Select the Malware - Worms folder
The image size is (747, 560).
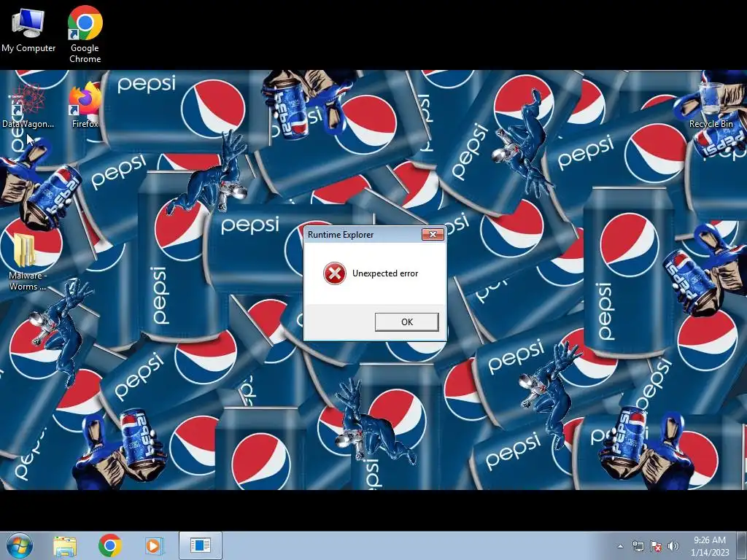[x=27, y=262]
